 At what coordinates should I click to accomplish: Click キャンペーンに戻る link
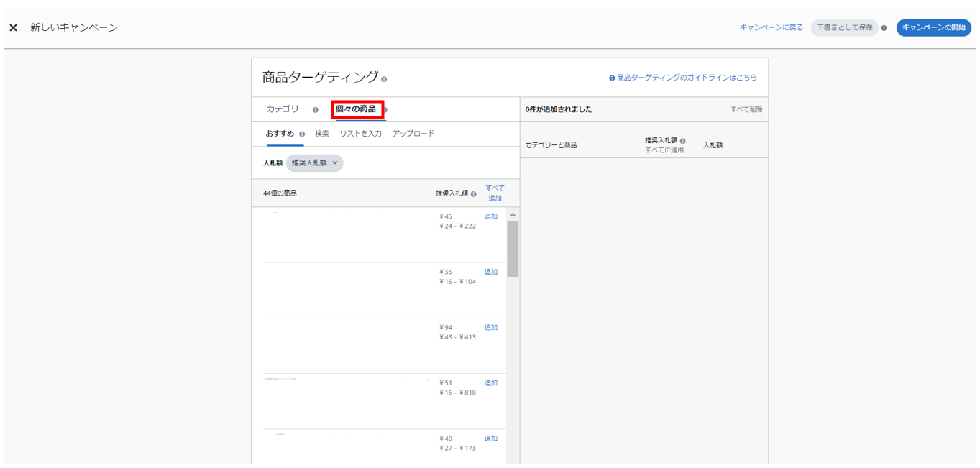(x=771, y=27)
